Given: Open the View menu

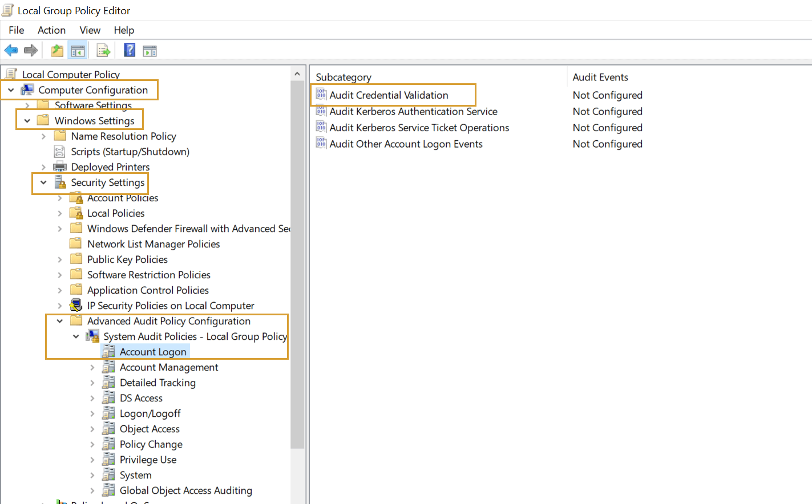Looking at the screenshot, I should coord(90,30).
